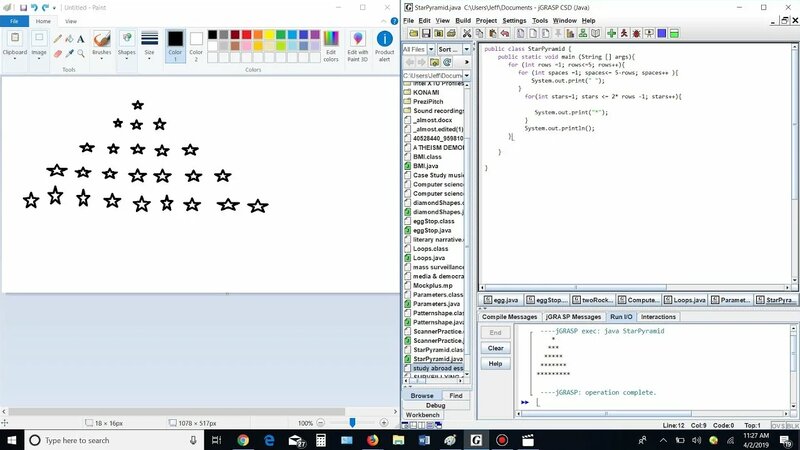The image size is (800, 450).
Task: Select the Fill with color bucket tool
Action: pyautogui.click(x=69, y=39)
